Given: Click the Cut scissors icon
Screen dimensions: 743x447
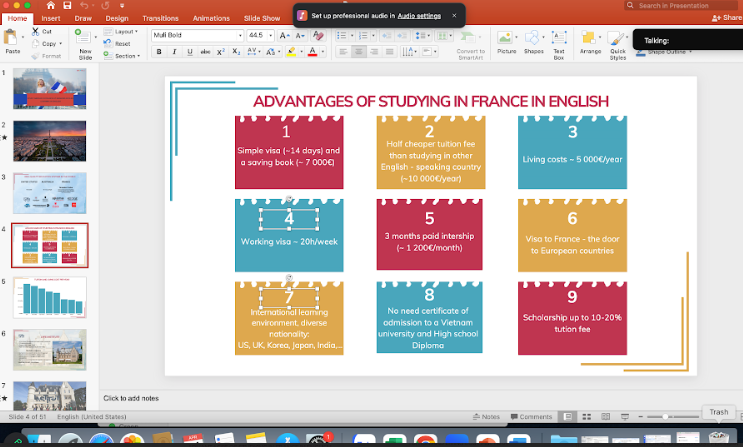Looking at the screenshot, I should click(x=36, y=31).
